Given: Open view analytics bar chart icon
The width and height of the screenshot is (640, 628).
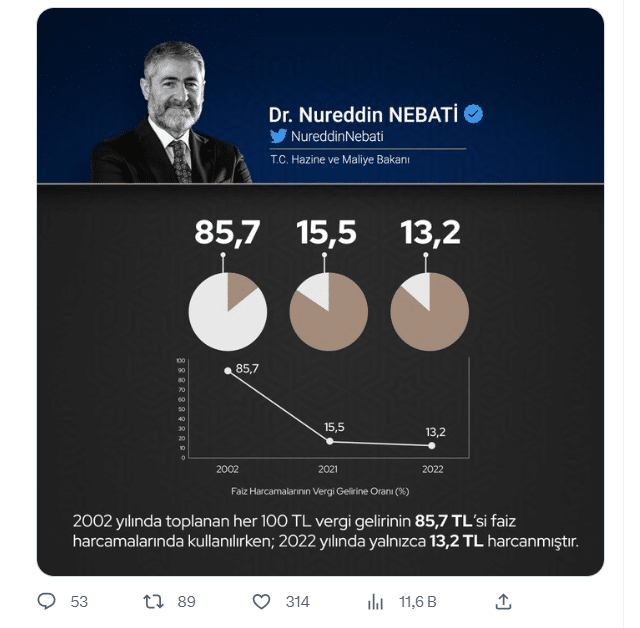Looking at the screenshot, I should click(375, 601).
